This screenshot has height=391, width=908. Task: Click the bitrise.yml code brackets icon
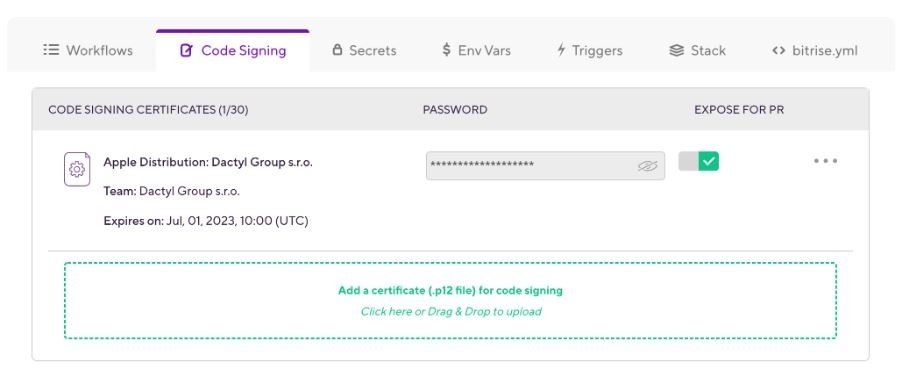click(x=779, y=50)
